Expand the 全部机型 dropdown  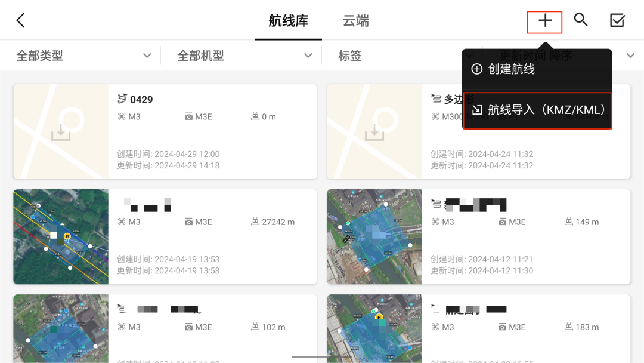click(245, 56)
